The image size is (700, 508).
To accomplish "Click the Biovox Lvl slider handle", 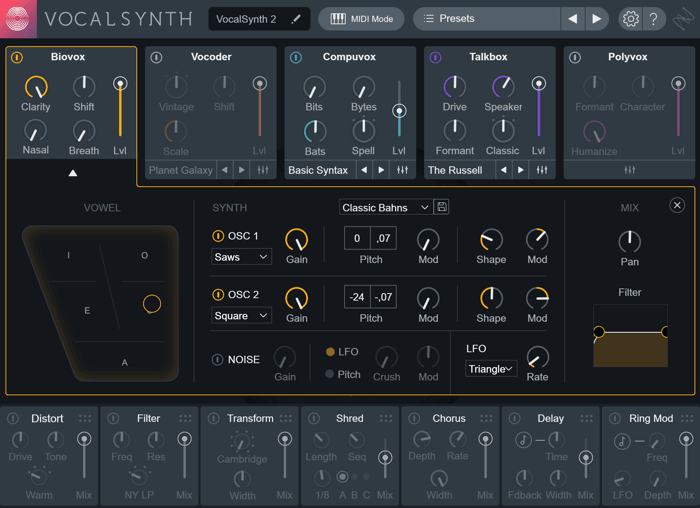I will [x=120, y=83].
